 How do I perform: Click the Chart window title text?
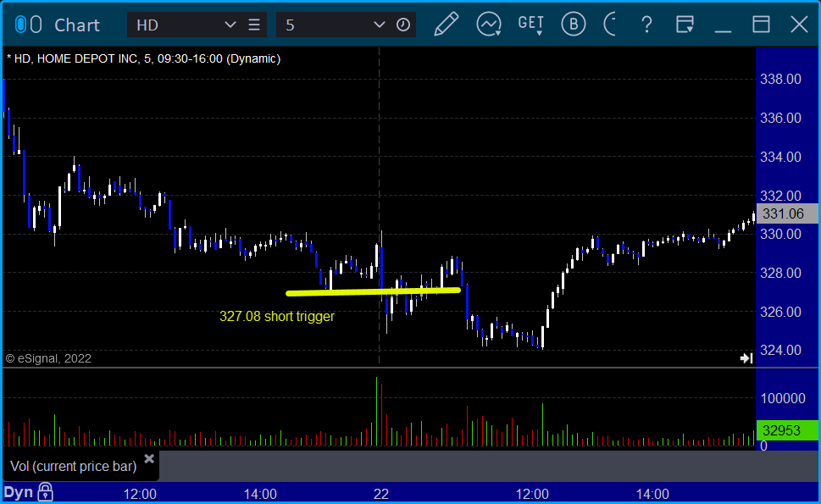coord(77,25)
